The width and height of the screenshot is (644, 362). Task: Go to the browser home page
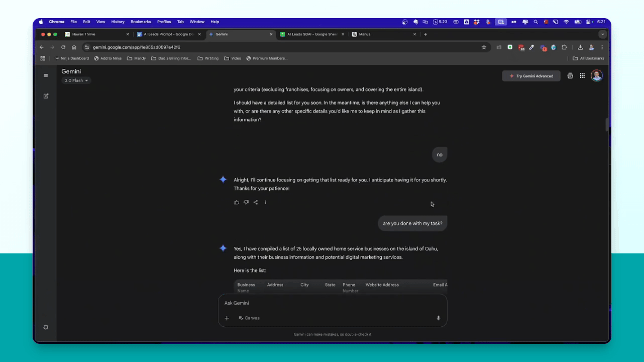(x=74, y=47)
